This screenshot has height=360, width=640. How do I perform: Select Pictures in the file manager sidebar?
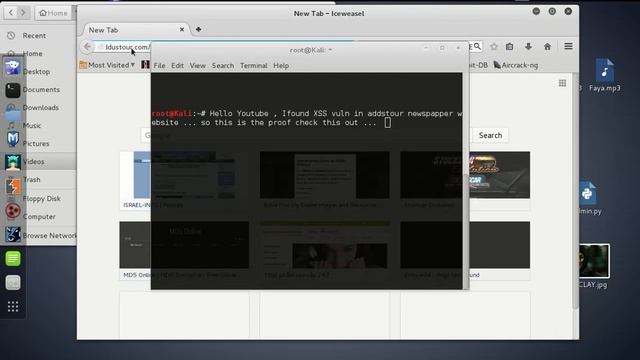pos(36,143)
